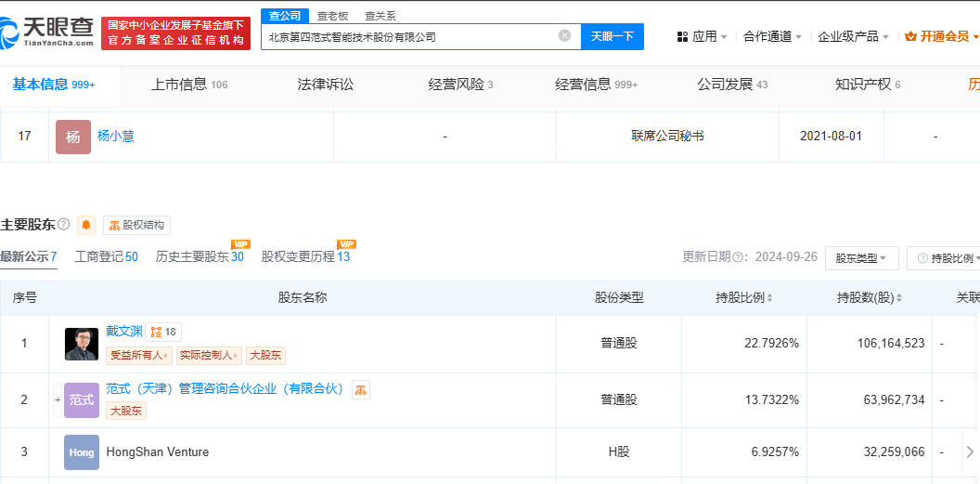The image size is (980, 484).
Task: Click the relation count badge beside 戴文渊
Action: [163, 332]
